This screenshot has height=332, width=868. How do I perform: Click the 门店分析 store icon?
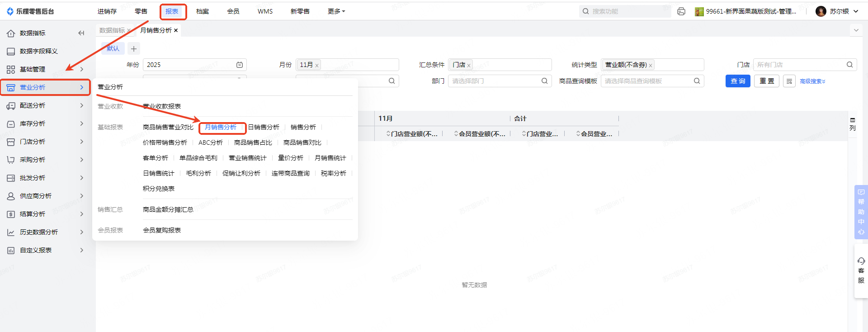[x=11, y=142]
